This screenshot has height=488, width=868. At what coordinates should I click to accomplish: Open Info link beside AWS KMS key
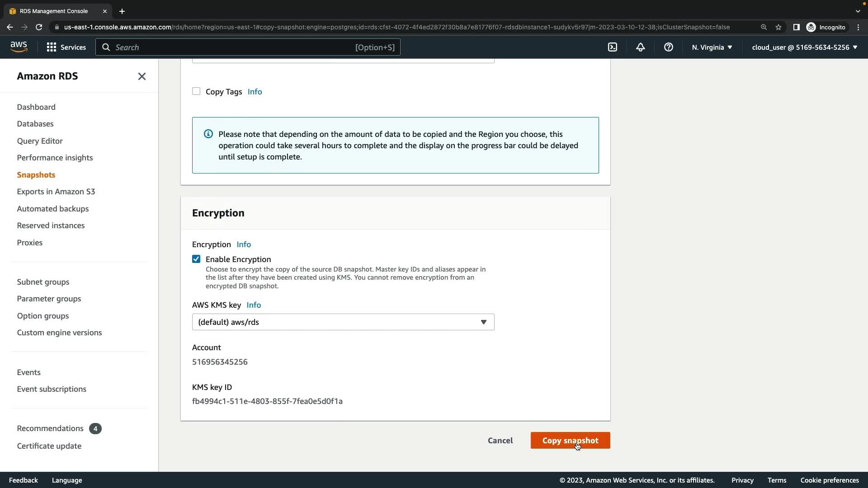coord(254,305)
